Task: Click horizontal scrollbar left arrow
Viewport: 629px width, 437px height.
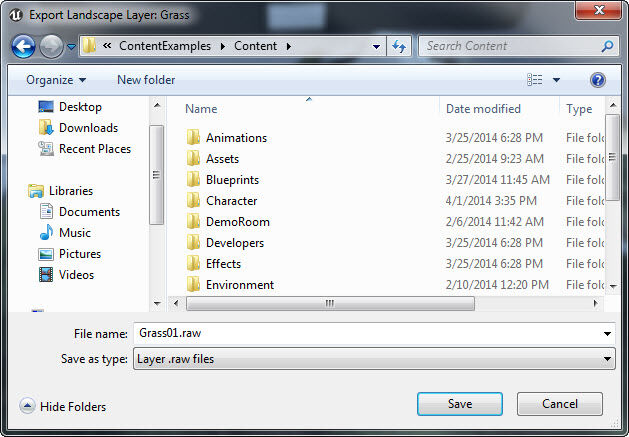Action: [176, 303]
